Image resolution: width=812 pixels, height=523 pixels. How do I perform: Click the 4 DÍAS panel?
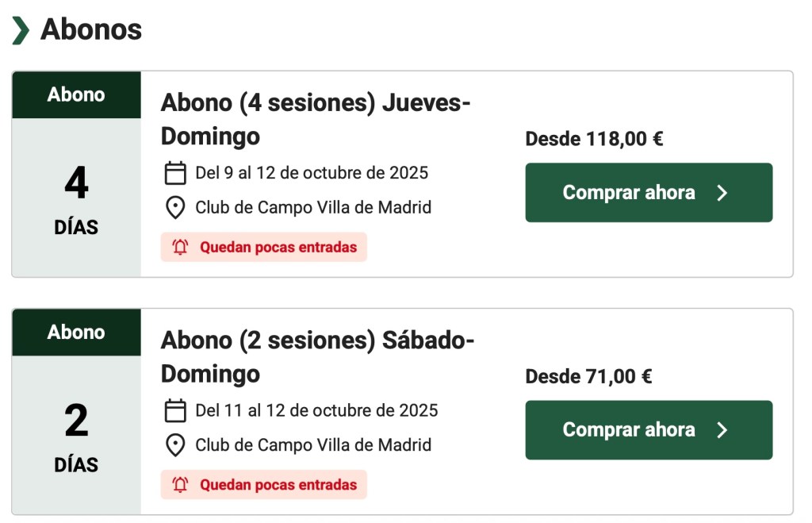(76, 198)
